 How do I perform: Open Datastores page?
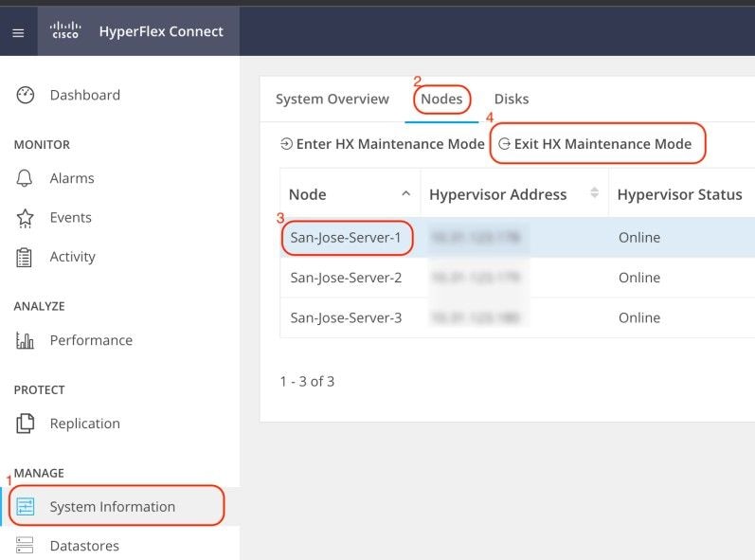(x=84, y=546)
